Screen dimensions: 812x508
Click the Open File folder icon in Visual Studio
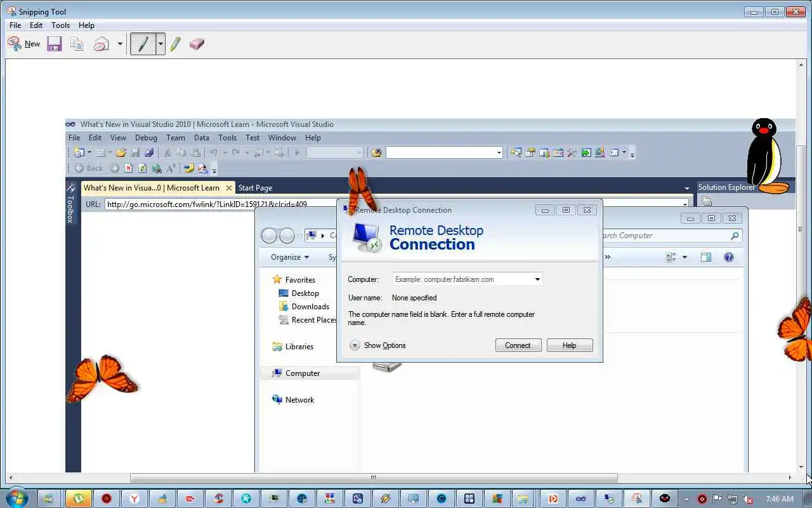click(121, 152)
